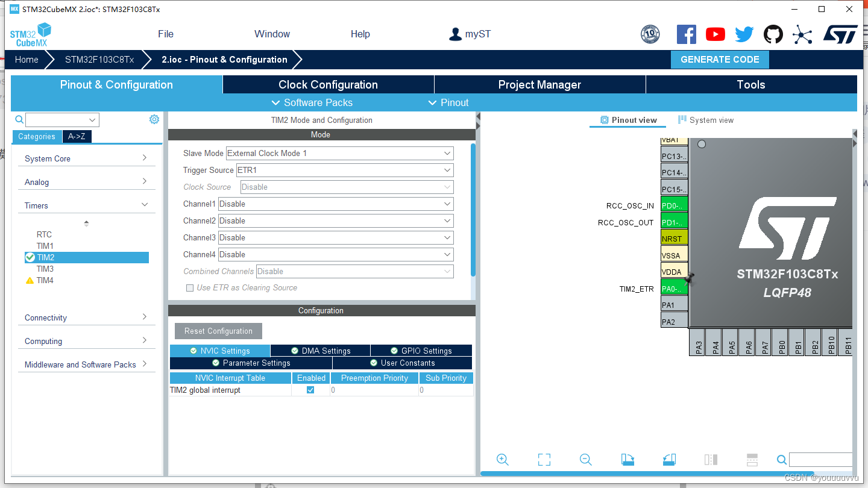Click the NRST pin on chip
Image resolution: width=868 pixels, height=488 pixels.
click(675, 238)
